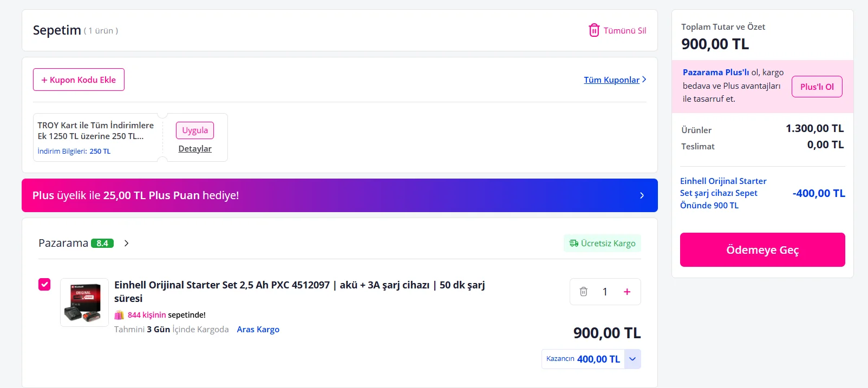This screenshot has width=868, height=388.
Task: Click the Pazarama seller name
Action: (63, 244)
